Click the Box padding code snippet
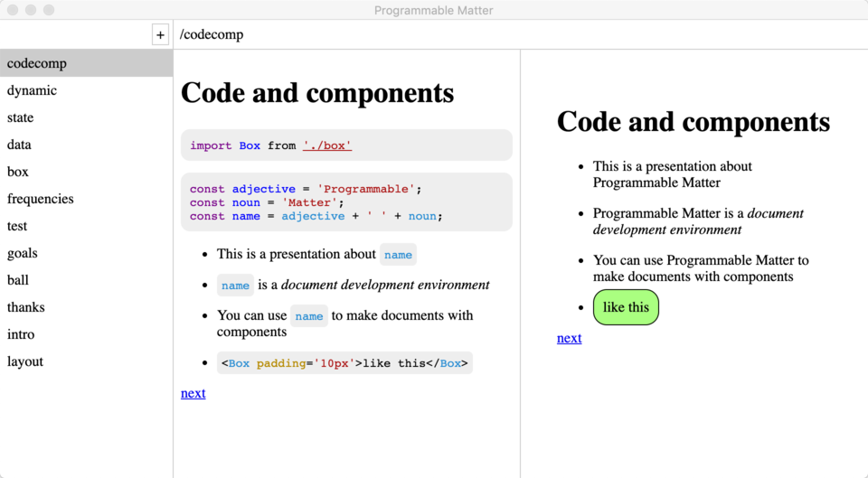The height and width of the screenshot is (478, 868). click(x=344, y=363)
